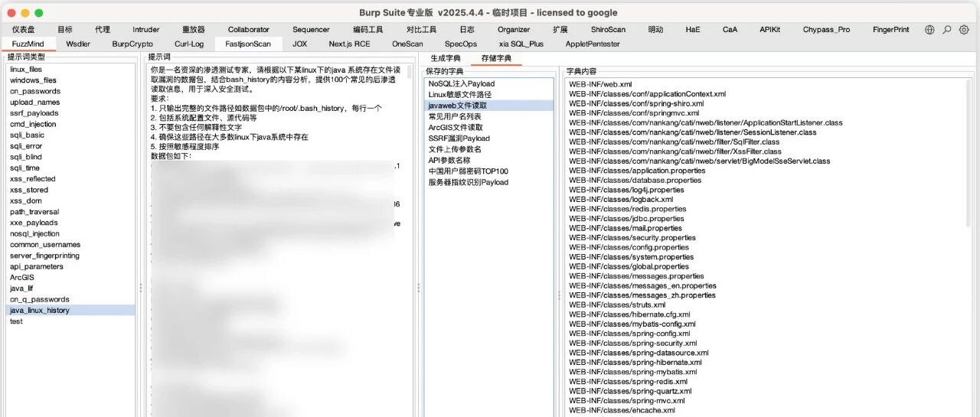Select the FuzzMind extension tab
The image size is (980, 417).
[28, 44]
